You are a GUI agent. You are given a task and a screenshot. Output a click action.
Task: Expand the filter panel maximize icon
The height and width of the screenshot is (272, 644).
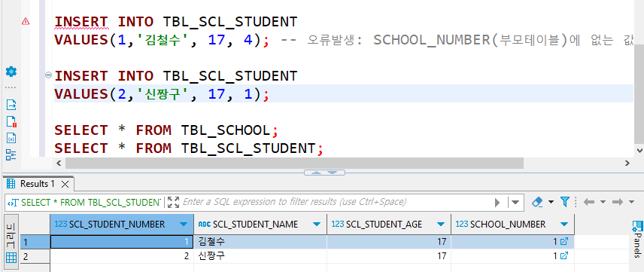pyautogui.click(x=174, y=202)
